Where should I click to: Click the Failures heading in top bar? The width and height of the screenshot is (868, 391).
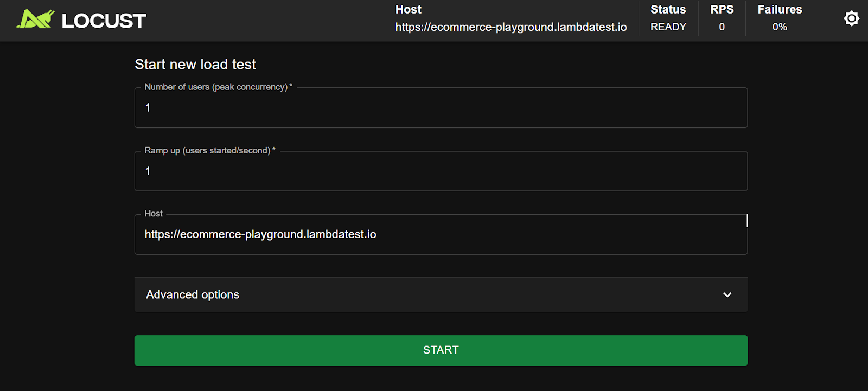pos(780,10)
